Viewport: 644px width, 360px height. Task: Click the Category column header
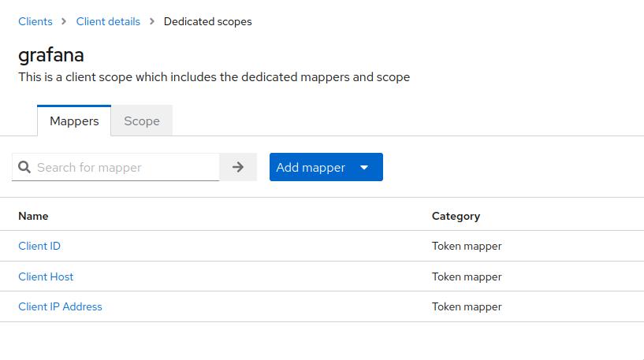tap(456, 217)
